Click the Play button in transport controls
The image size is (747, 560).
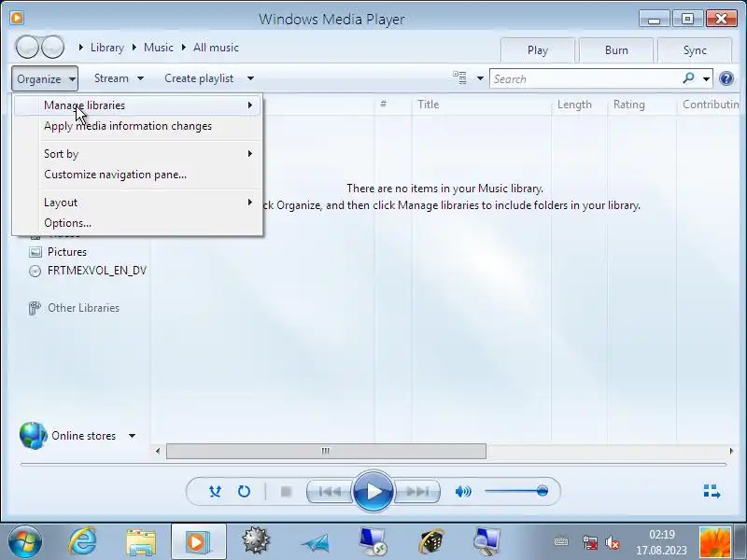373,491
